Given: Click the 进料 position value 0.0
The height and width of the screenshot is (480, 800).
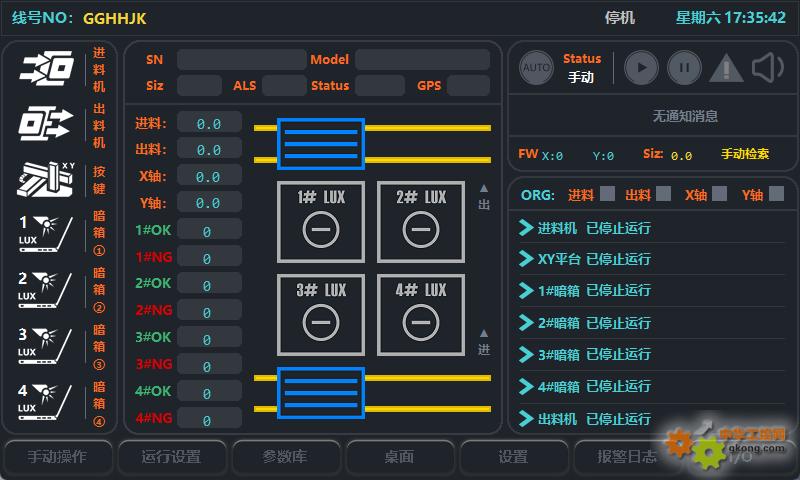Looking at the screenshot, I should coord(209,123).
